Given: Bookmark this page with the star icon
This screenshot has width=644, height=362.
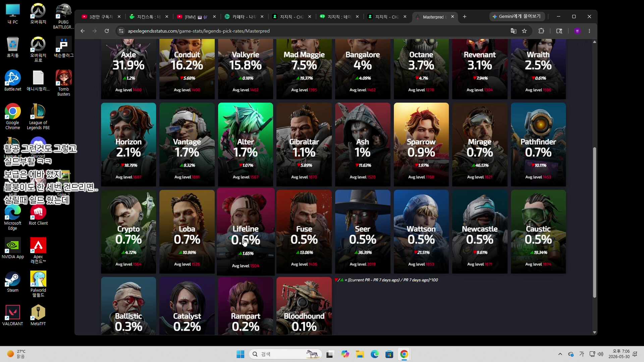Looking at the screenshot, I should [x=524, y=31].
